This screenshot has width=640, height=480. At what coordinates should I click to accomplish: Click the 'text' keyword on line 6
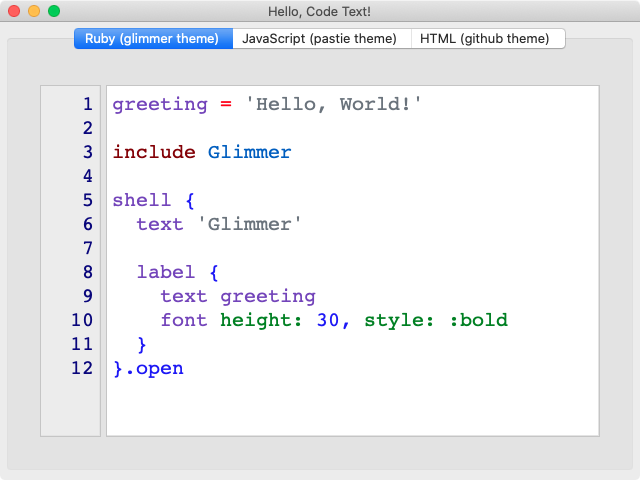[x=160, y=224]
